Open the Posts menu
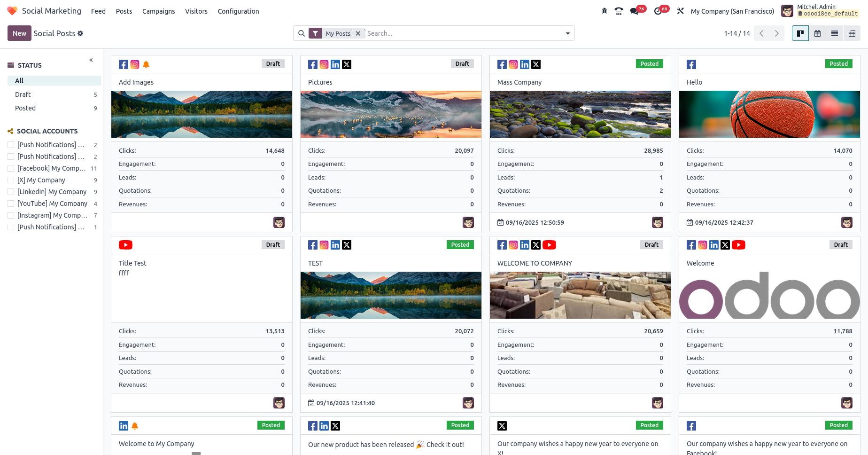The image size is (868, 455). tap(124, 11)
